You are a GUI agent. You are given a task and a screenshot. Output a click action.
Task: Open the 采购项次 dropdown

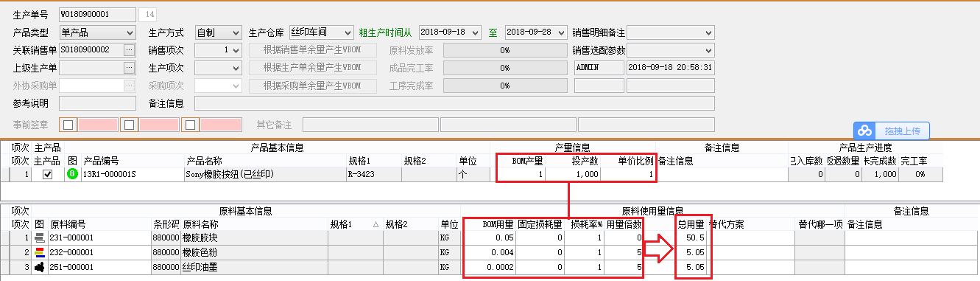click(x=236, y=86)
